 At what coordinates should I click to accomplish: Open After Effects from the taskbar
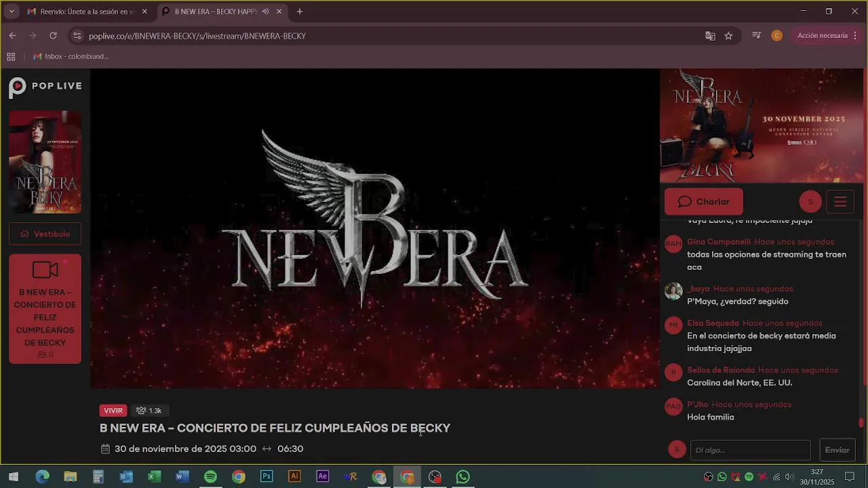click(x=323, y=477)
